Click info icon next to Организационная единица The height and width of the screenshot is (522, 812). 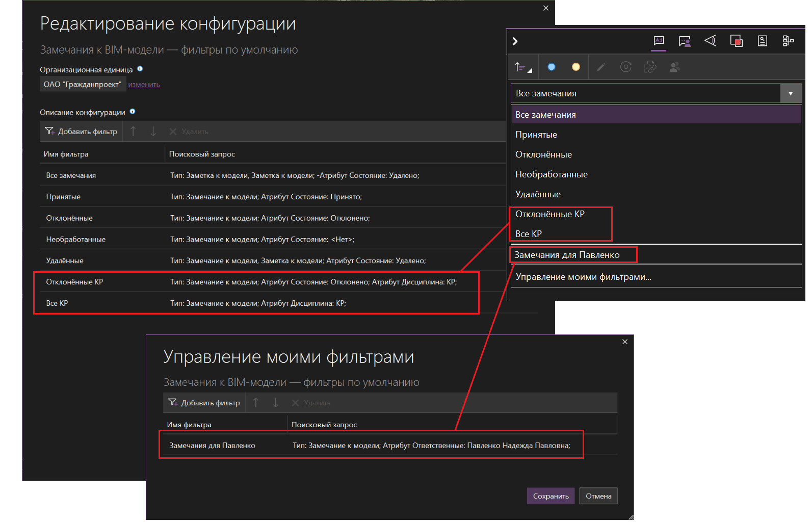point(140,69)
